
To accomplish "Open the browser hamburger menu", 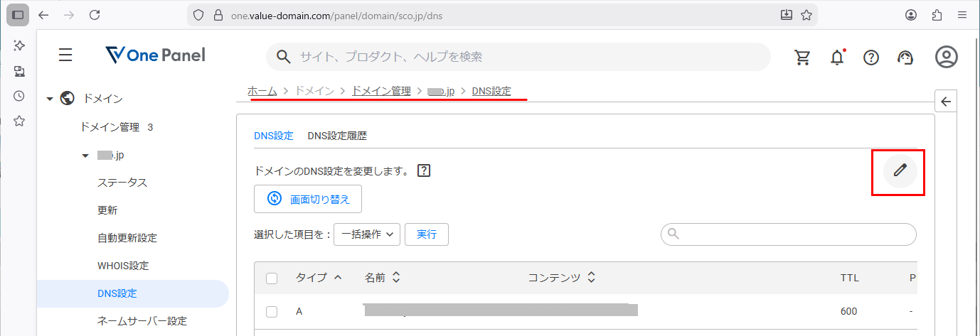I will (x=962, y=15).
